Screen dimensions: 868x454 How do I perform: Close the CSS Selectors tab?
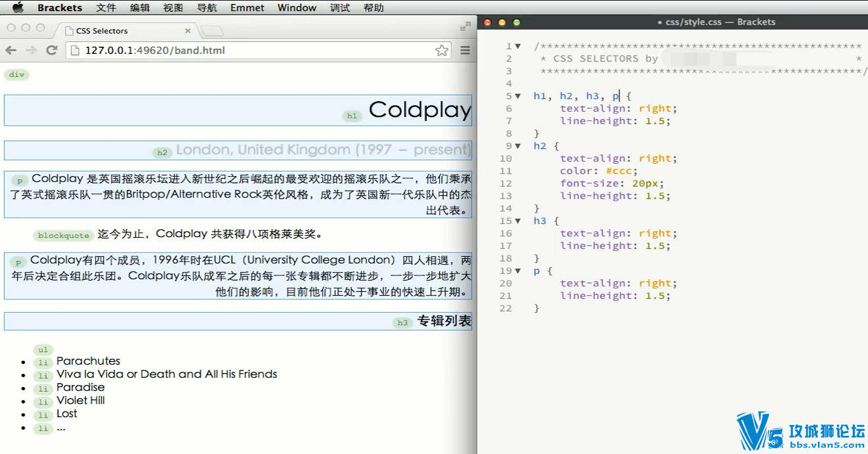tap(188, 30)
